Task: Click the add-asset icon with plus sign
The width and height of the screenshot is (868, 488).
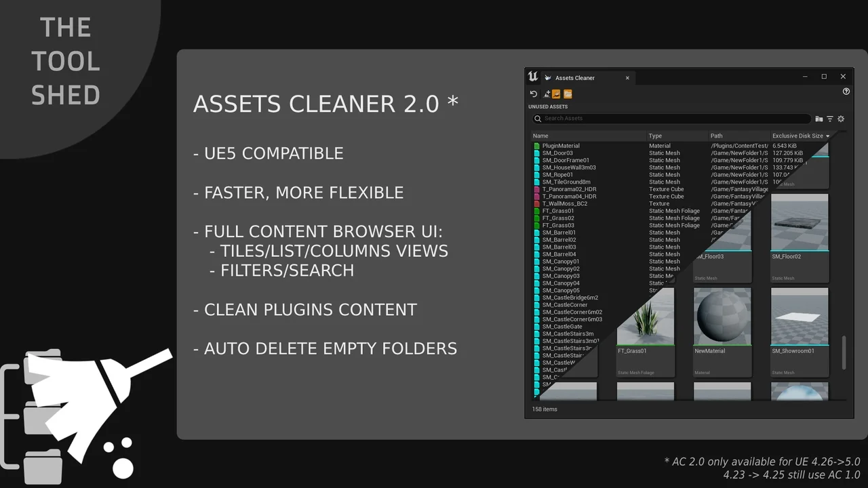Action: (547, 94)
